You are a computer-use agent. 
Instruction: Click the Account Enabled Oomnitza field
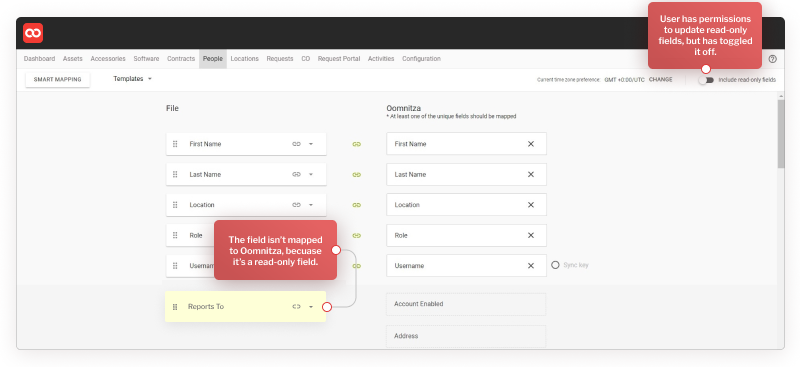466,304
